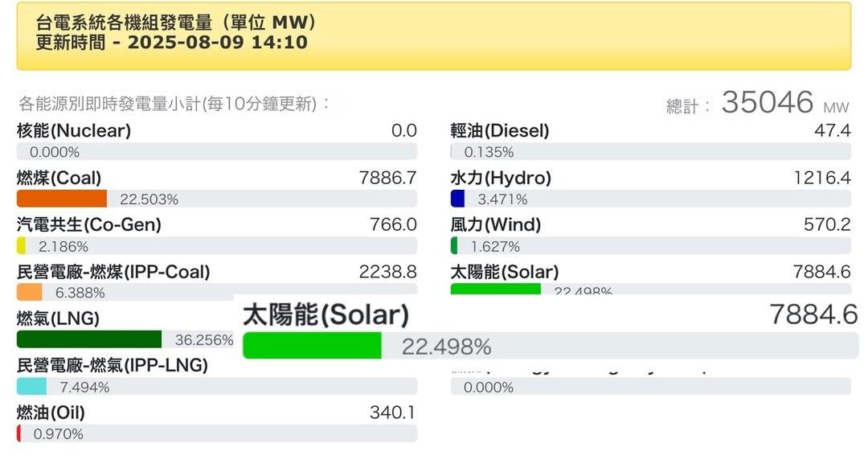Click the enlarged 太陽能(Solar) label

pos(326,314)
